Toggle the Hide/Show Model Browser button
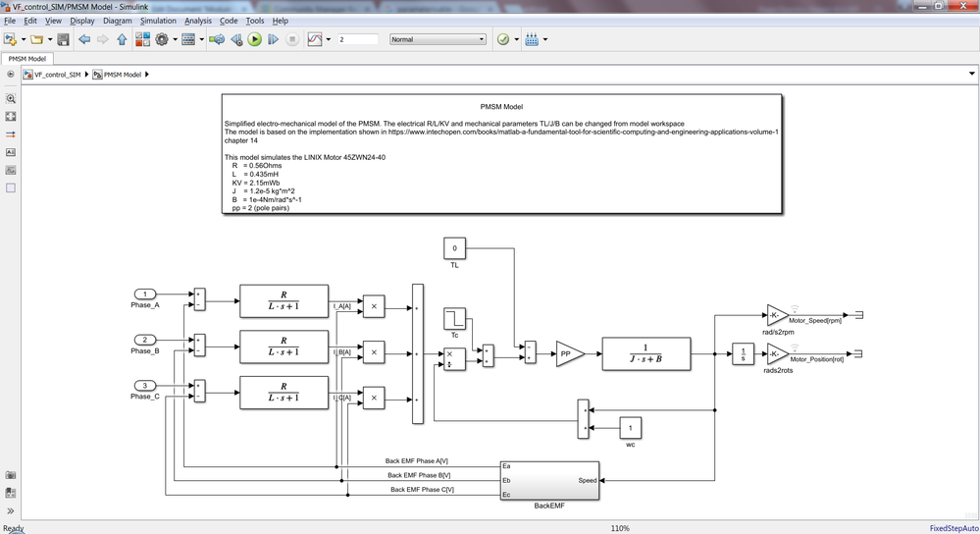 coord(11,74)
